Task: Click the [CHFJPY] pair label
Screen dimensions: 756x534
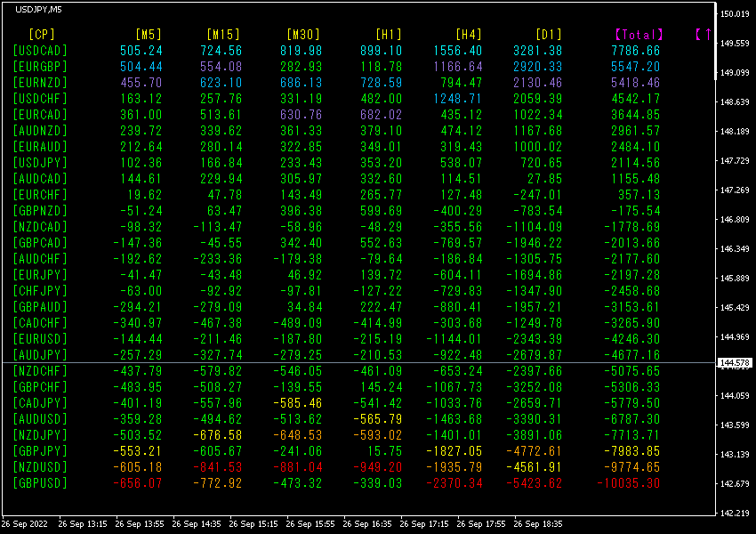Action: point(41,291)
